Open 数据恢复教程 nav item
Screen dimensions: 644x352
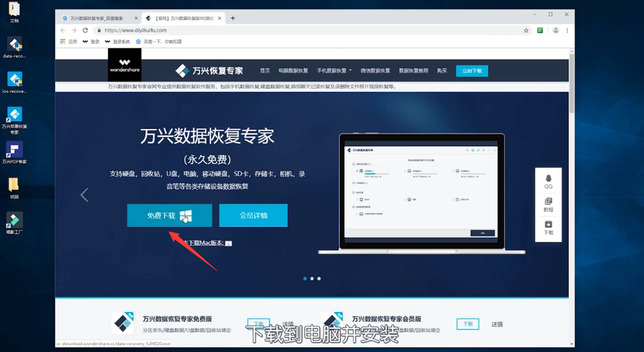(414, 70)
